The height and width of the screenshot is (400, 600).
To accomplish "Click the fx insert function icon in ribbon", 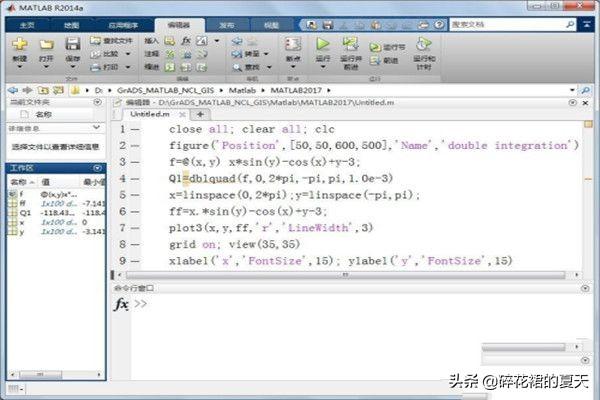I will (186, 41).
